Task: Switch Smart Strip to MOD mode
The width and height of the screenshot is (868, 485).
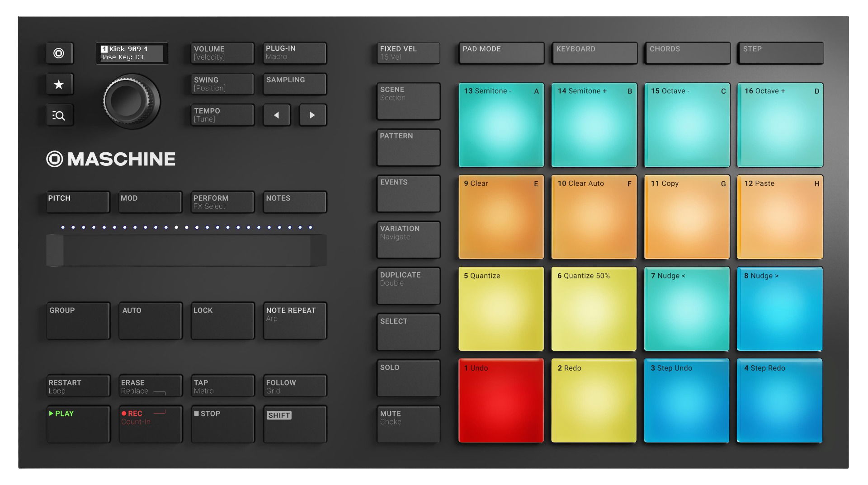Action: tap(150, 202)
